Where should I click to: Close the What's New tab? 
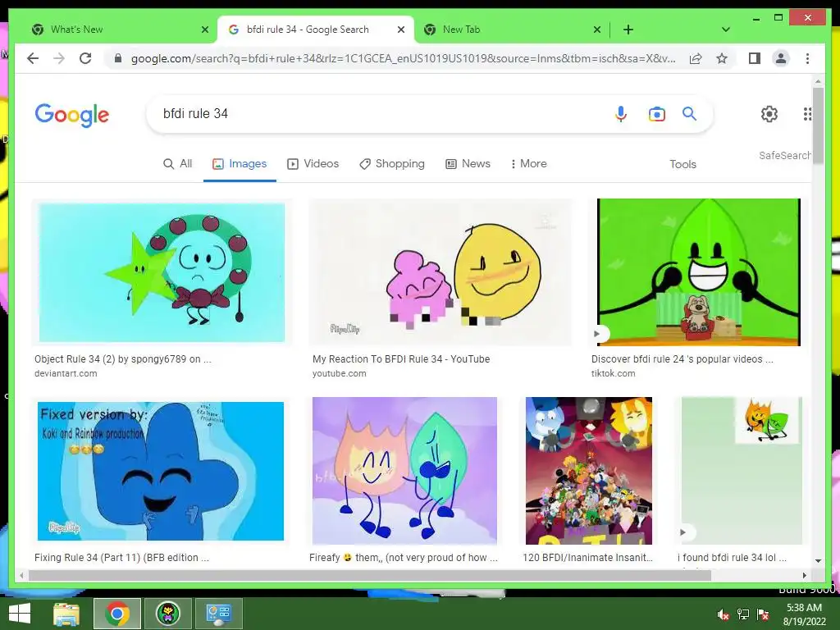204,30
